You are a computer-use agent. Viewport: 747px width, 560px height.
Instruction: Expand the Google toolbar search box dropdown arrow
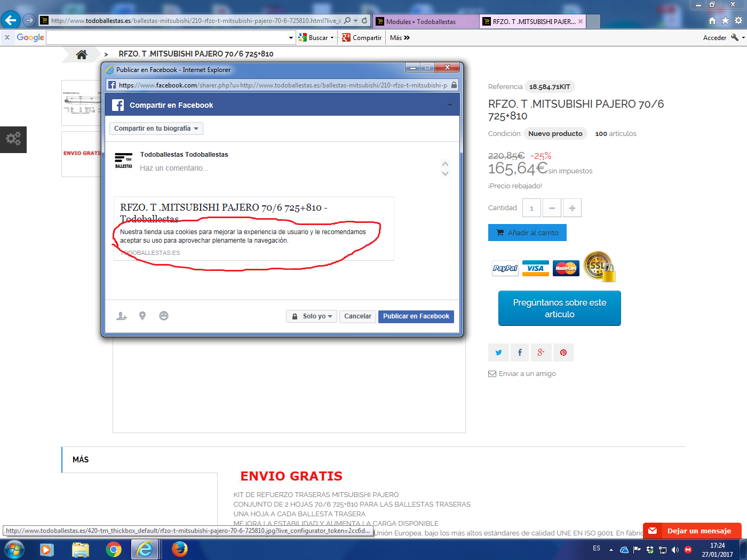click(x=291, y=38)
